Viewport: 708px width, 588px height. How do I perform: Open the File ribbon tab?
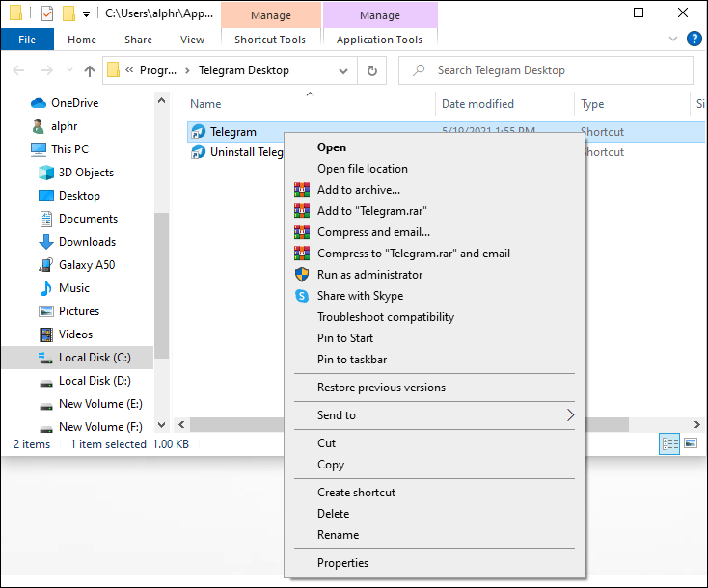pos(27,40)
